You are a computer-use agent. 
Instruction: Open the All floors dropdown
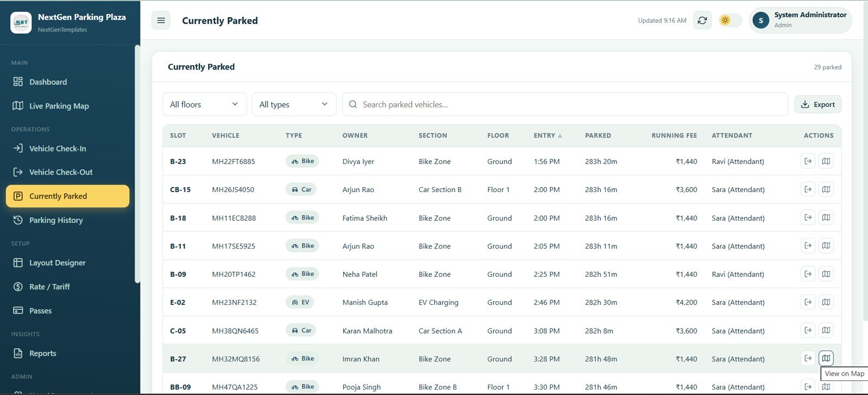point(205,104)
